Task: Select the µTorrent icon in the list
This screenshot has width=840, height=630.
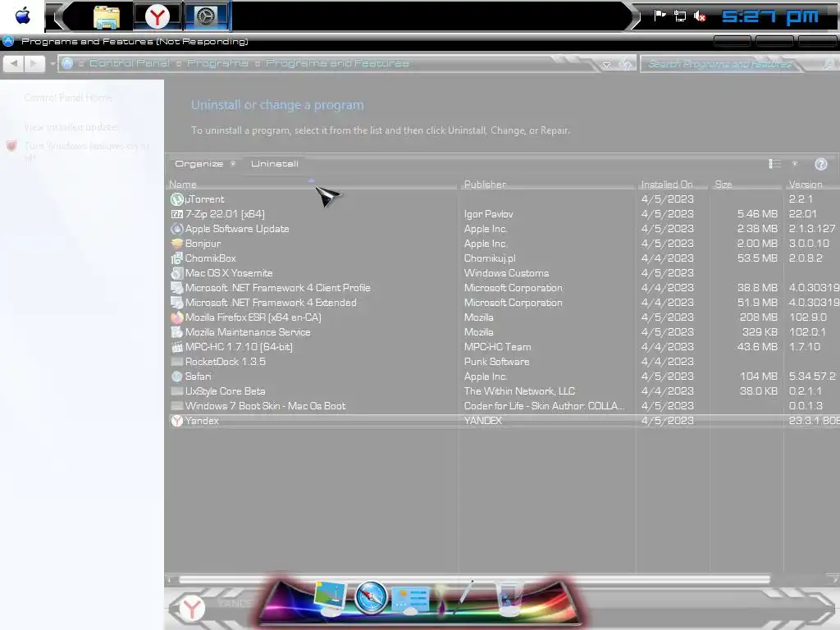Action: point(177,199)
